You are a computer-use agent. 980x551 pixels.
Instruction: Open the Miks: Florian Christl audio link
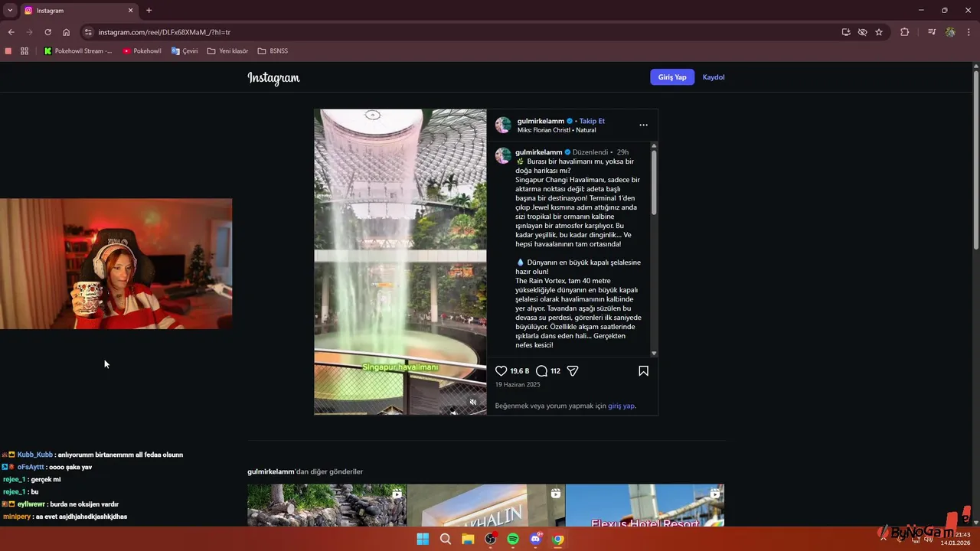pos(557,130)
